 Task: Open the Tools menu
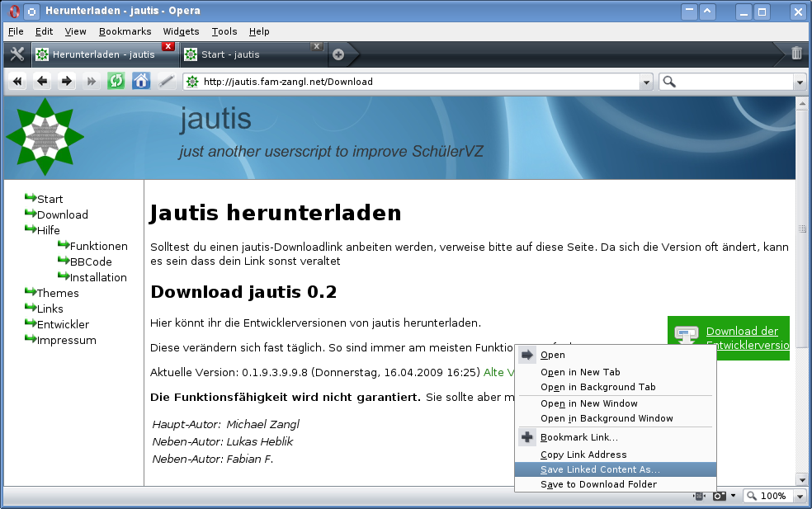224,31
